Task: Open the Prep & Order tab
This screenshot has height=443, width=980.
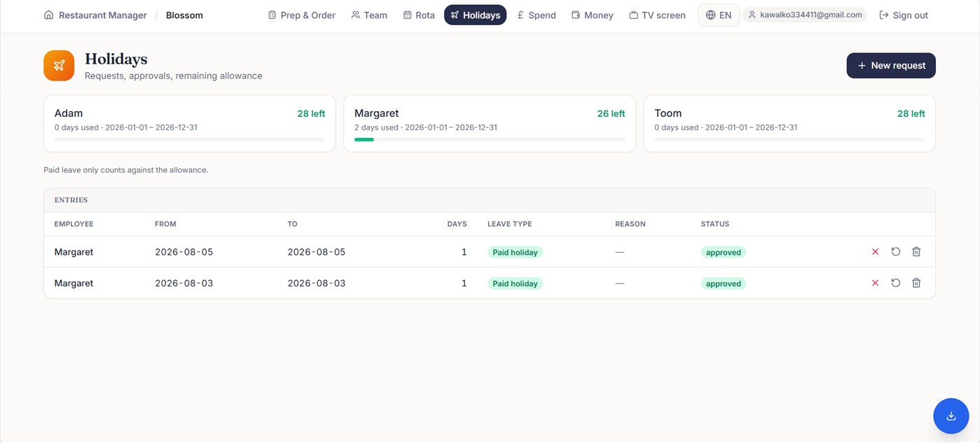Action: (x=302, y=15)
